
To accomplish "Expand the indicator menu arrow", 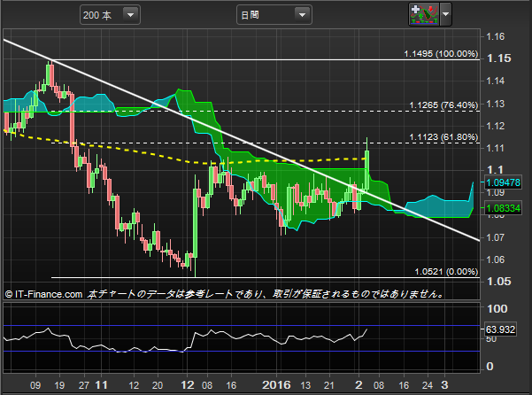I will [x=446, y=14].
